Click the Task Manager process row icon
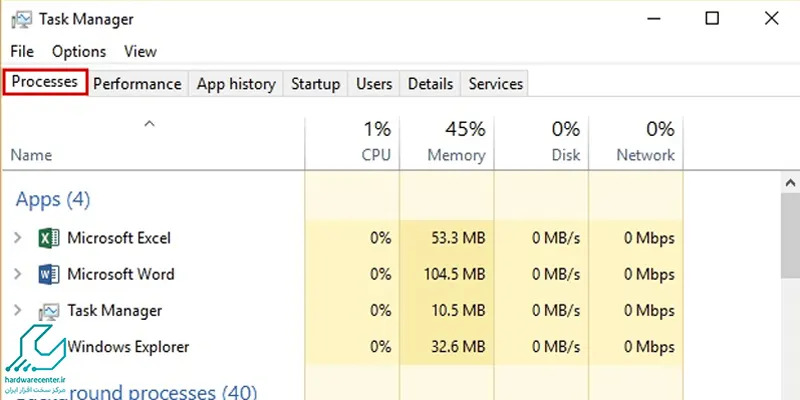800x400 pixels. coord(49,311)
